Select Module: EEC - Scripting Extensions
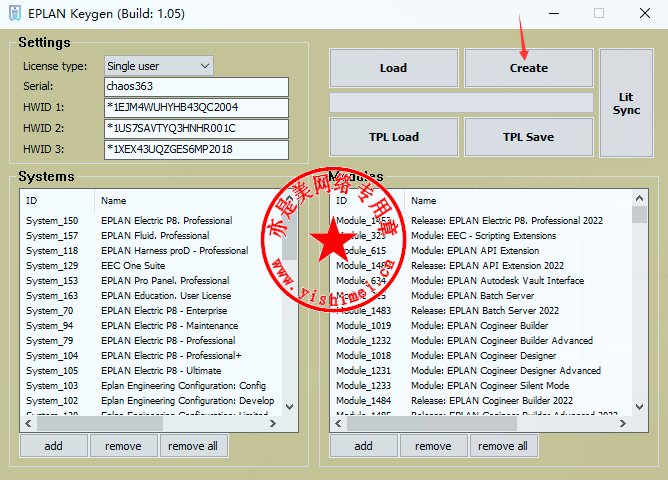The image size is (668, 480). pyautogui.click(x=481, y=236)
